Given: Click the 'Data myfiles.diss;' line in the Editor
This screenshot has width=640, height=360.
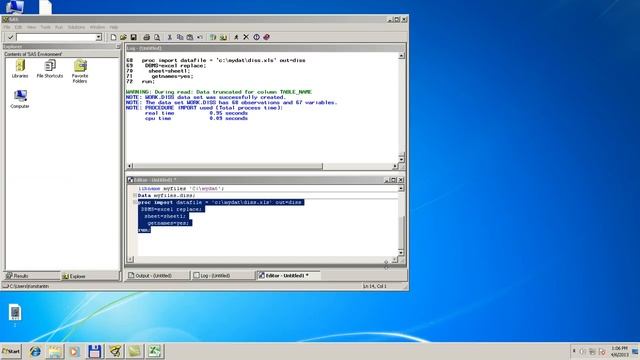Looking at the screenshot, I should coord(167,196).
